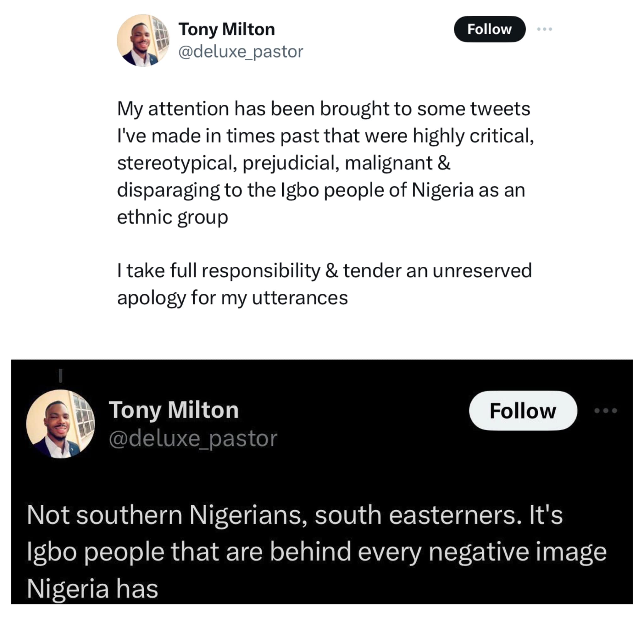Open the @deluxe_pastor handle on the dark tweet
The image size is (644, 644).
pos(193,438)
